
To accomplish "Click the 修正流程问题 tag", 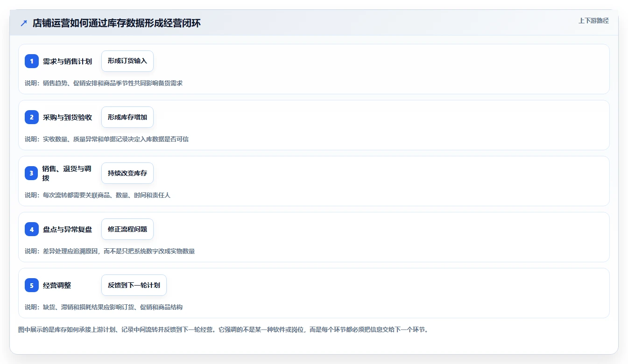I will (127, 229).
